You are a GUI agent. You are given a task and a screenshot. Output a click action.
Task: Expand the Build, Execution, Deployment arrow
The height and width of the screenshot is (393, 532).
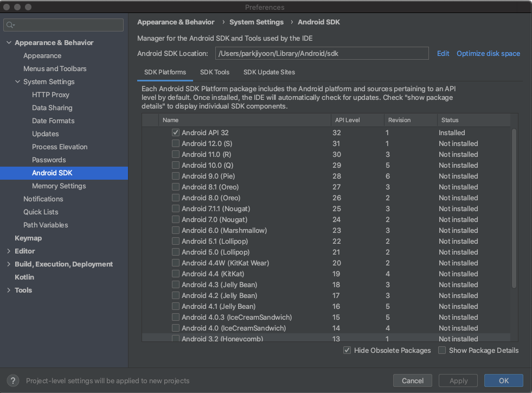9,264
